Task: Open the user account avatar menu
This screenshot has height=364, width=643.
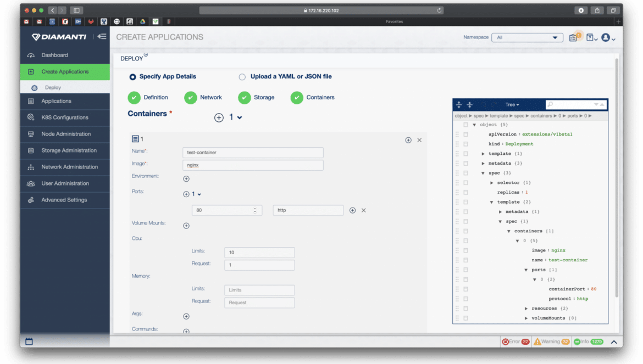Action: 607,38
